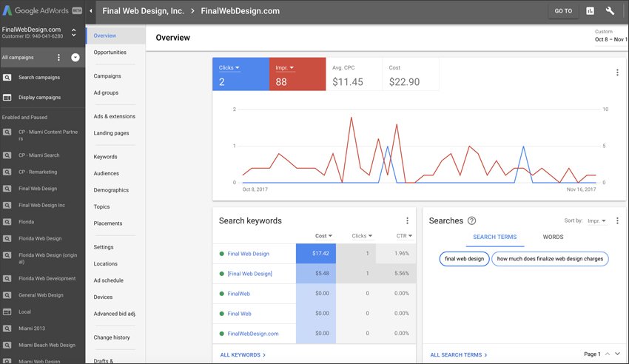Click the icon beside Florida campaign
Screen dimensions: 629x364
coord(7,222)
